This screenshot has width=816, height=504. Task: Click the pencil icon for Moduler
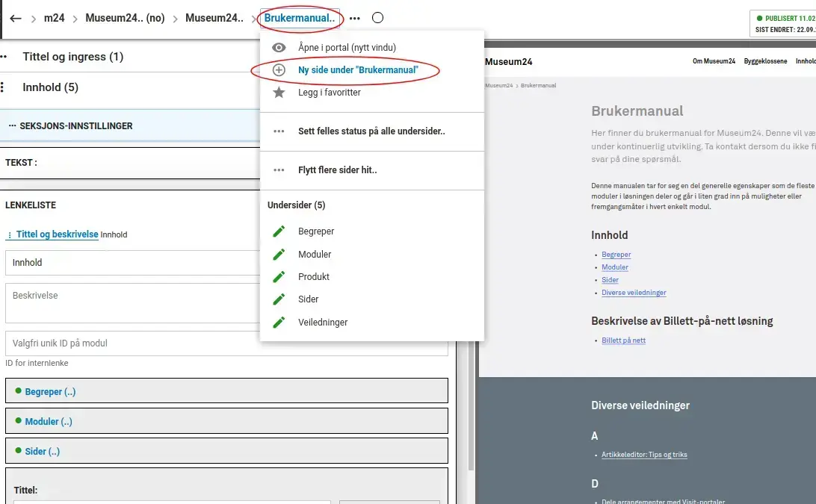coord(279,254)
